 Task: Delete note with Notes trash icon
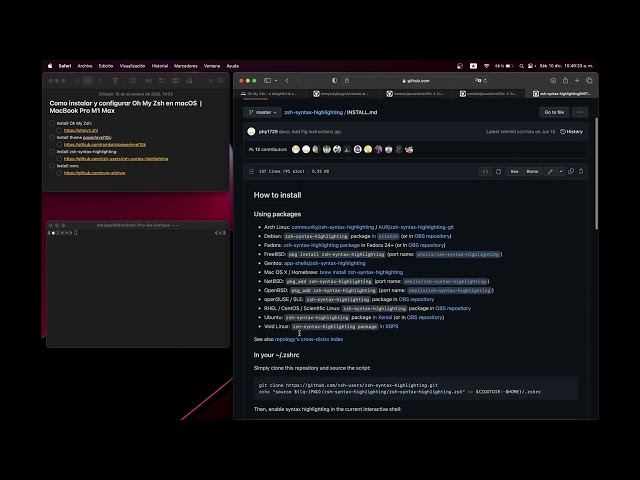[x=115, y=80]
